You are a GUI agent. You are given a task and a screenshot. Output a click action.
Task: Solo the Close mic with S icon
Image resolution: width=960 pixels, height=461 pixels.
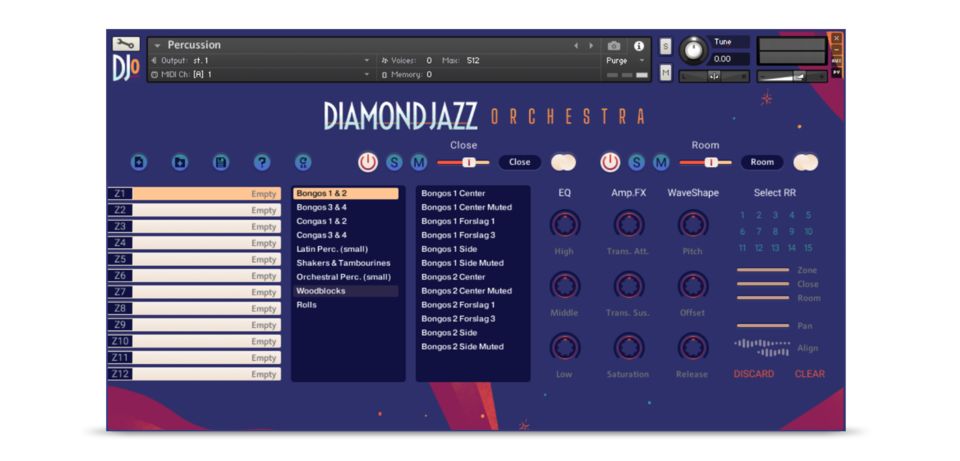tap(395, 162)
